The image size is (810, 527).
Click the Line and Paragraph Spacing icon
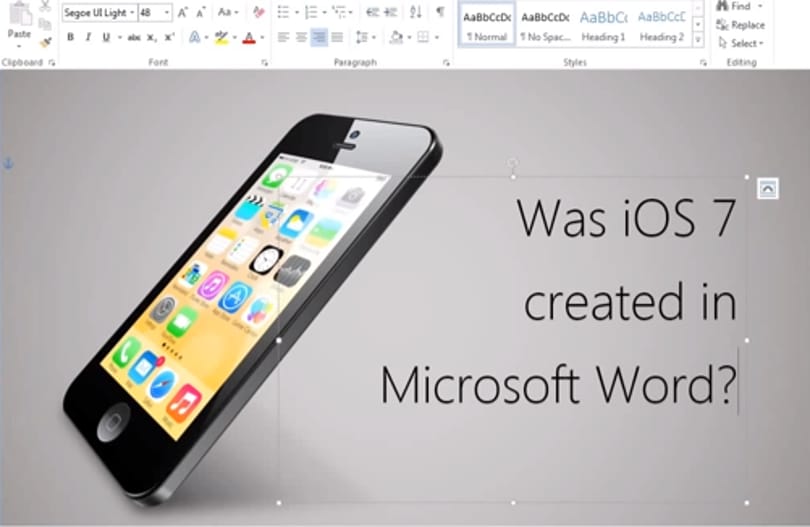point(362,37)
